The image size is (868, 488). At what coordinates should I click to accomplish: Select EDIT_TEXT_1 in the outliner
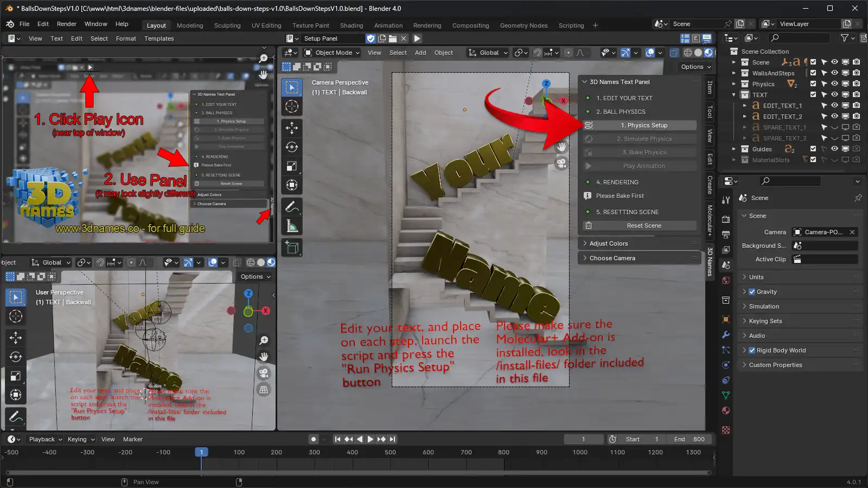tap(782, 106)
